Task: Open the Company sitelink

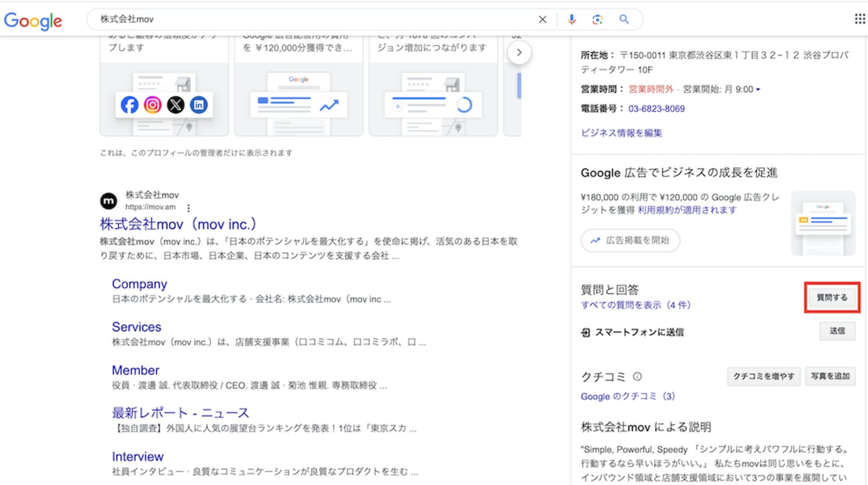Action: click(139, 284)
